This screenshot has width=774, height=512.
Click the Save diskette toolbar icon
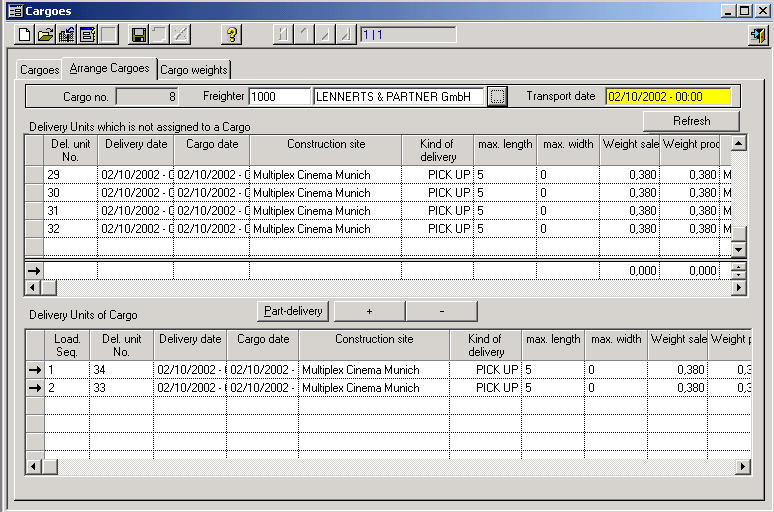coord(139,35)
